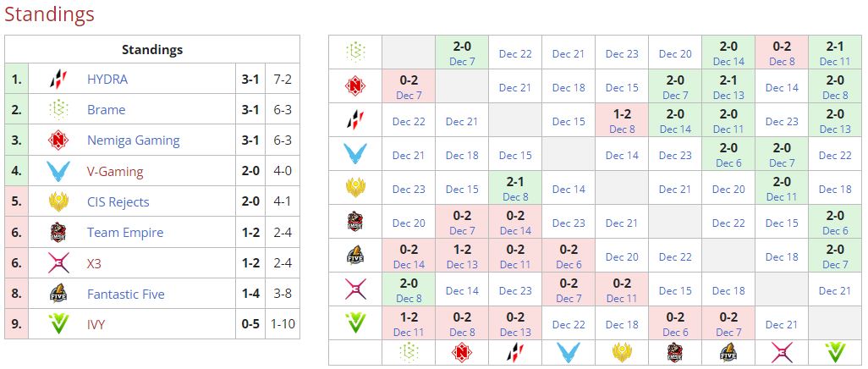Click the Brame logo in the standings list
Viewport: 868px width, 369px height.
click(x=58, y=110)
